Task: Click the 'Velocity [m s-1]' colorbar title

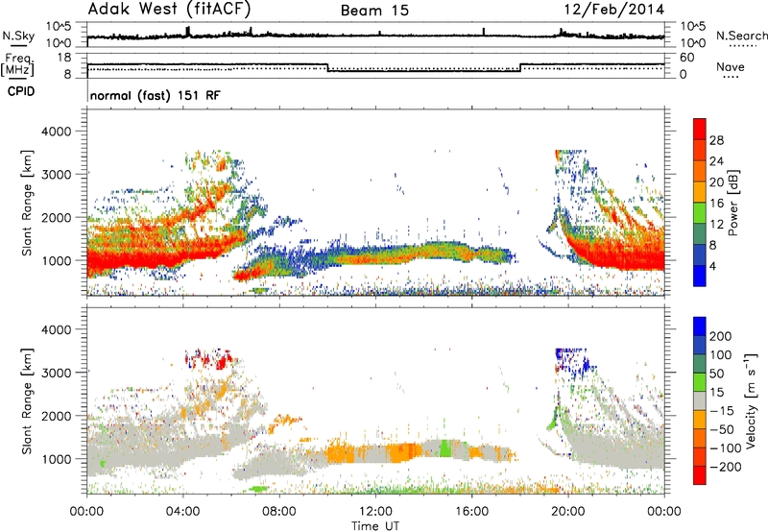Action: click(x=751, y=400)
